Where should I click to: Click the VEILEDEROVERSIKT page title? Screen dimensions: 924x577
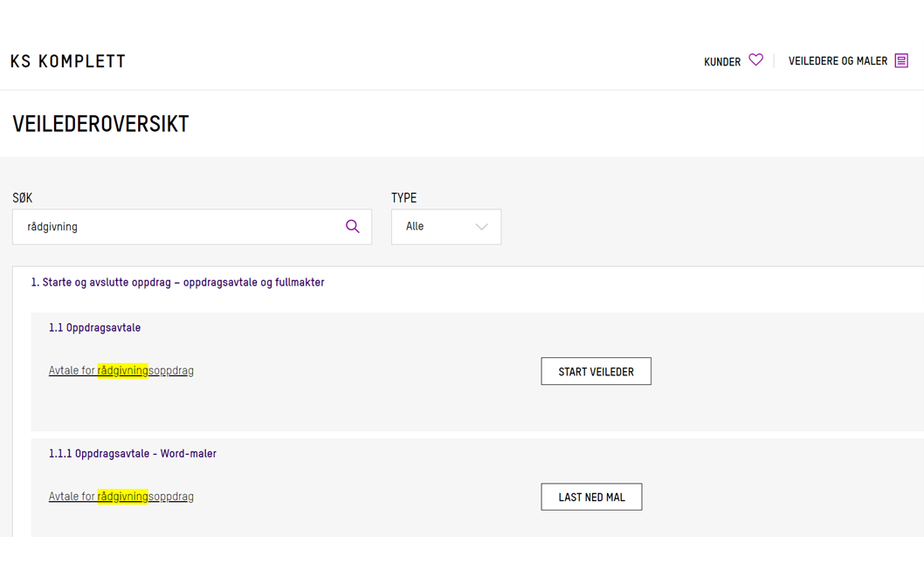coord(100,124)
